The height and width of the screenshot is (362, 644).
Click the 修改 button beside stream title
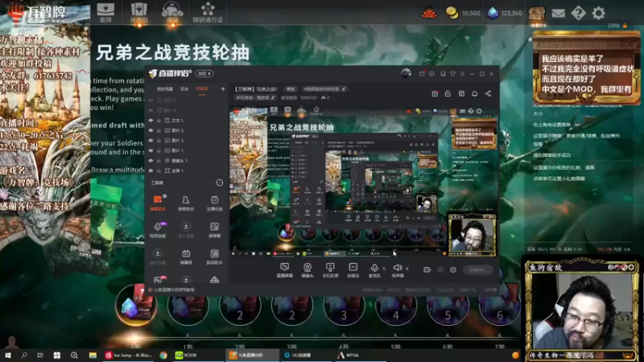pyautogui.click(x=291, y=88)
